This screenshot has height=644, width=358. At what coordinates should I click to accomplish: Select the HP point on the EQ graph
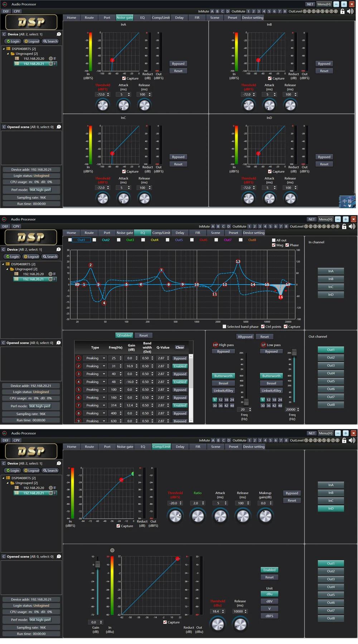point(77,285)
